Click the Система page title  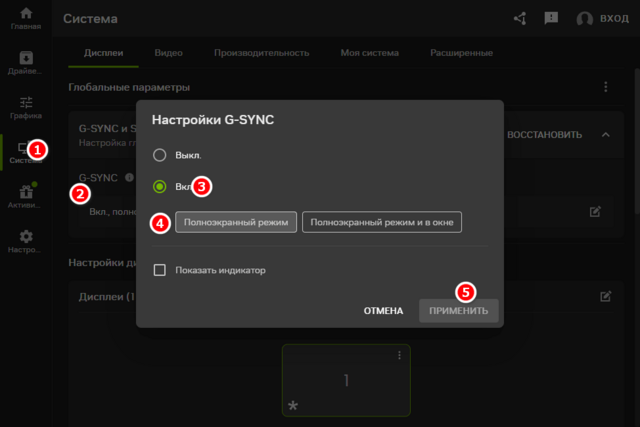point(90,19)
